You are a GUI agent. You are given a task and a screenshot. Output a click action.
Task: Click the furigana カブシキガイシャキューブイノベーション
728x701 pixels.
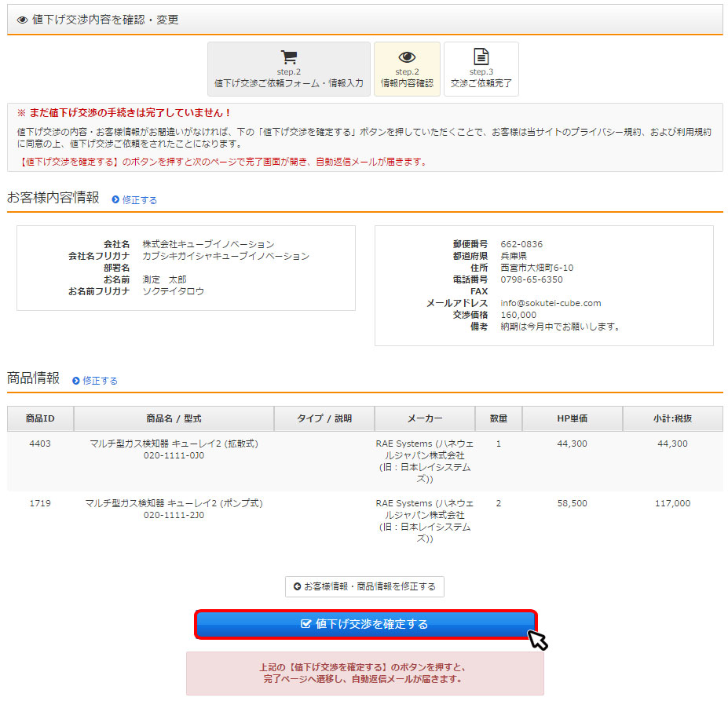[225, 256]
